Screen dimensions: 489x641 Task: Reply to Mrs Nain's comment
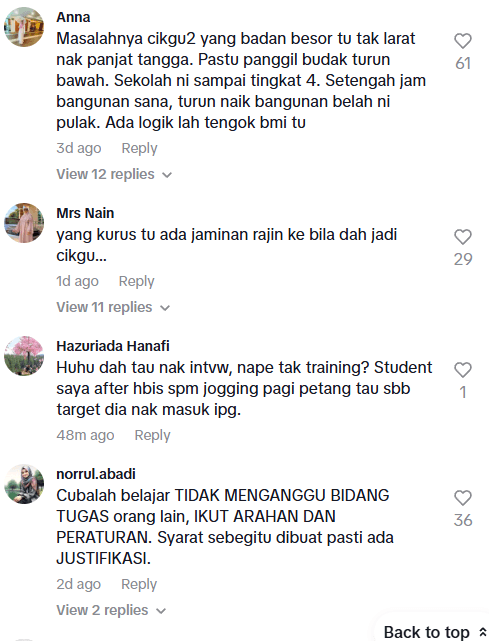(x=137, y=281)
